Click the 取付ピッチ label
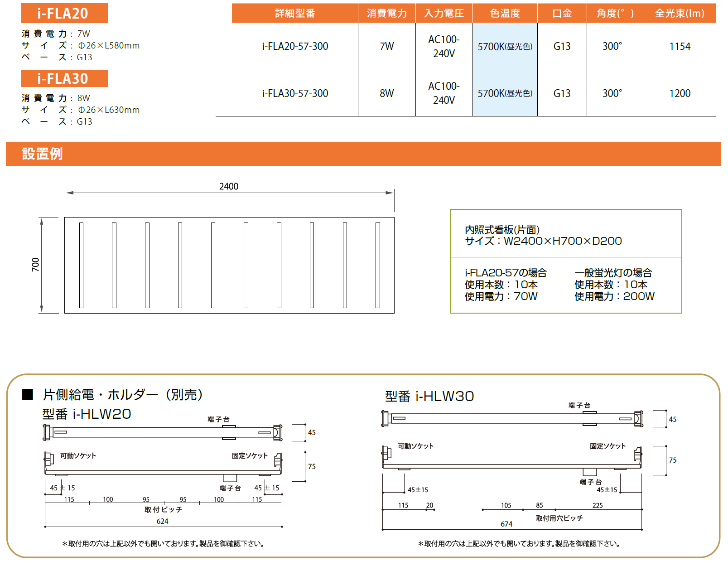The image size is (728, 566). coord(164,509)
